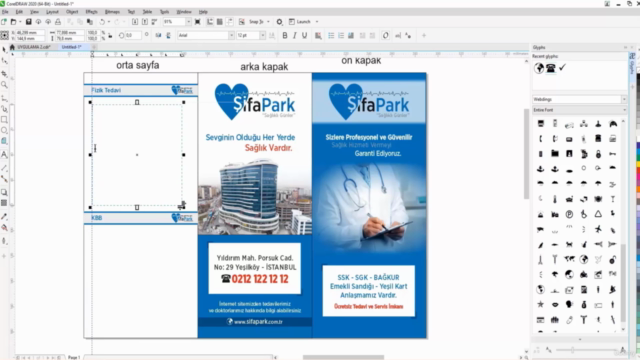Select the Drop Shadow tool
This screenshot has width=640, height=360.
4,192
